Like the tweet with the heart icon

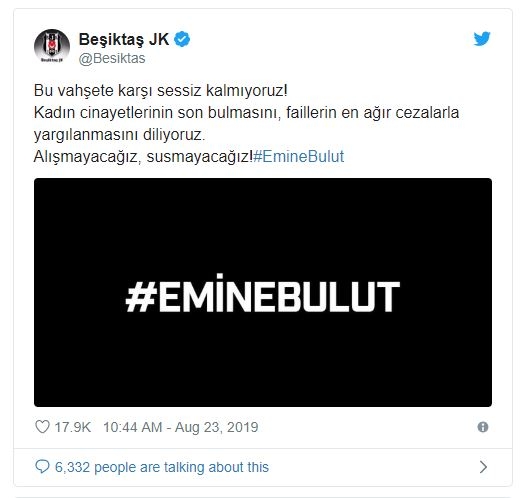(x=42, y=427)
